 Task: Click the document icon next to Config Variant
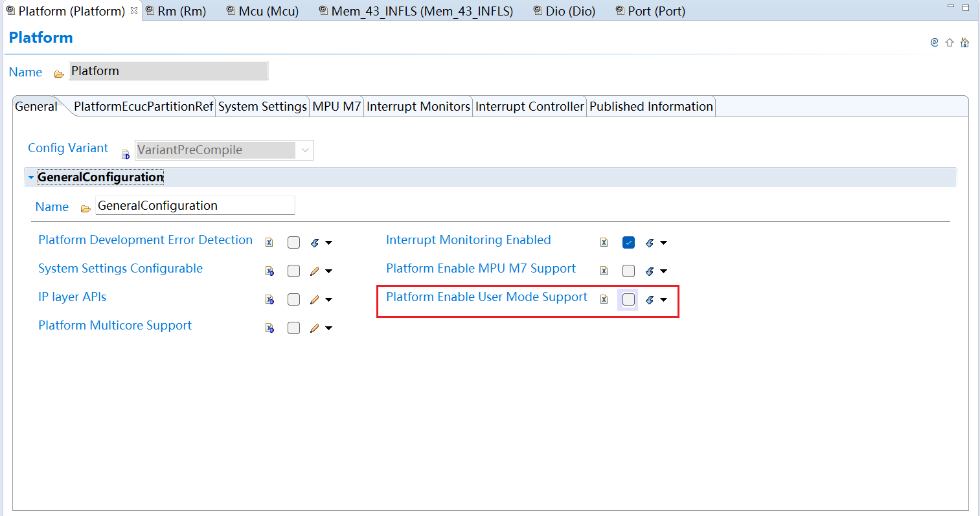[x=124, y=154]
